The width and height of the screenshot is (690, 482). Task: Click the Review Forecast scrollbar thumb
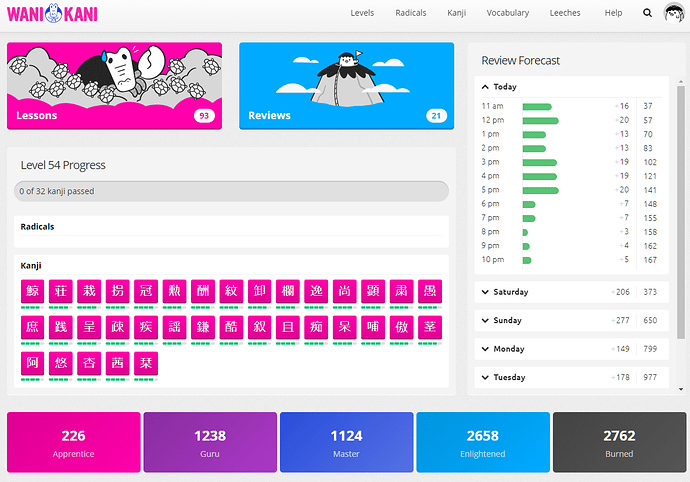coord(681,212)
